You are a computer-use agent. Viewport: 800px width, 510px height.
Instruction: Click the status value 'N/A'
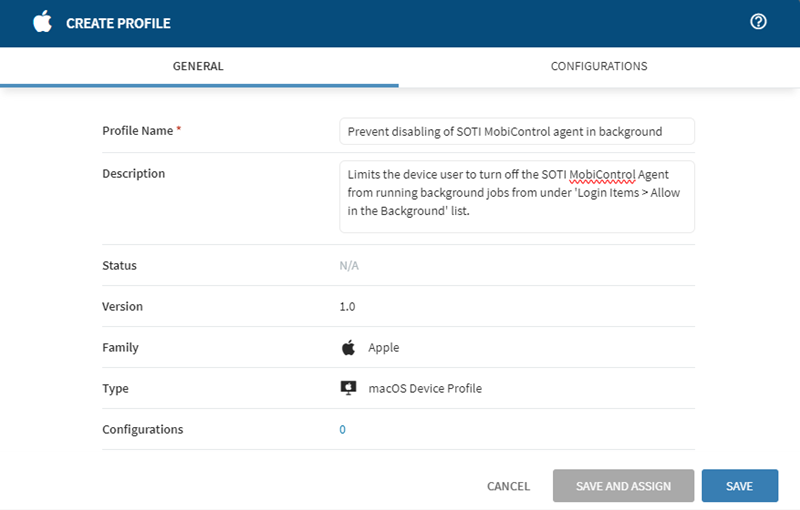[349, 266]
